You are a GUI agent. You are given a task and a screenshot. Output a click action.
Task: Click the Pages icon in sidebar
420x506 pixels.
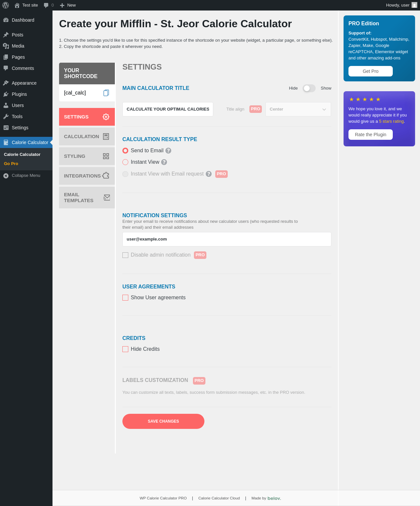[6, 57]
